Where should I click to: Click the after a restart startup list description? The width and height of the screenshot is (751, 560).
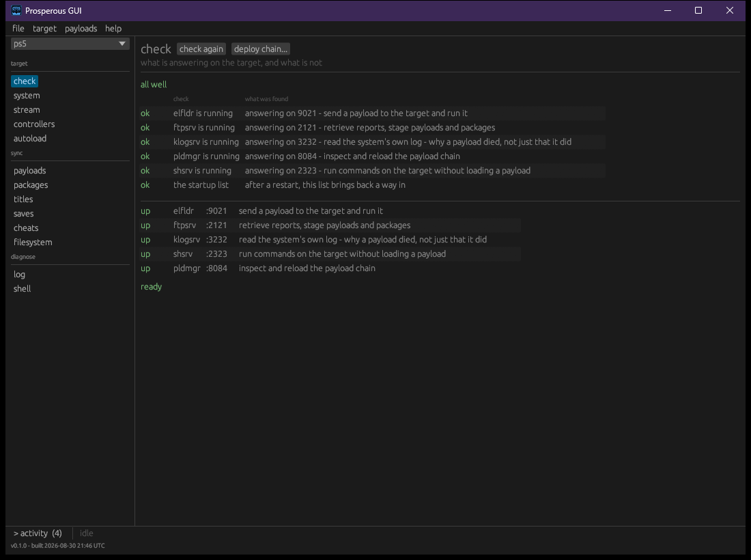point(325,185)
